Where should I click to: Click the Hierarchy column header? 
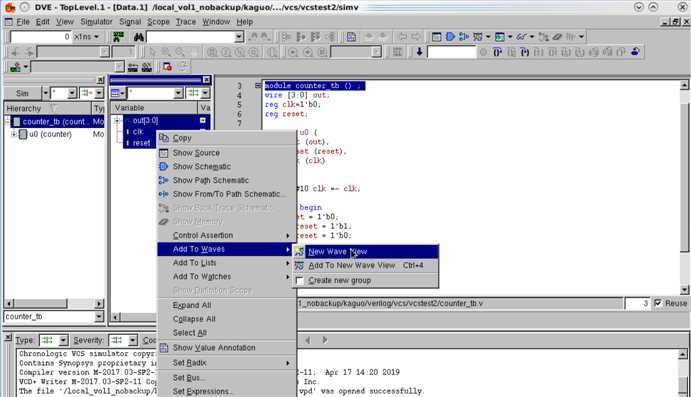(47, 108)
